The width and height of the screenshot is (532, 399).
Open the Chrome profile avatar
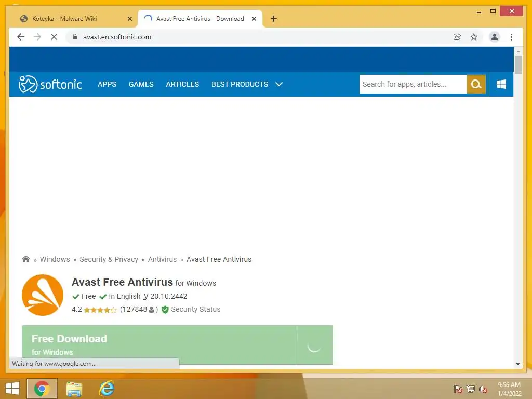coord(495,37)
